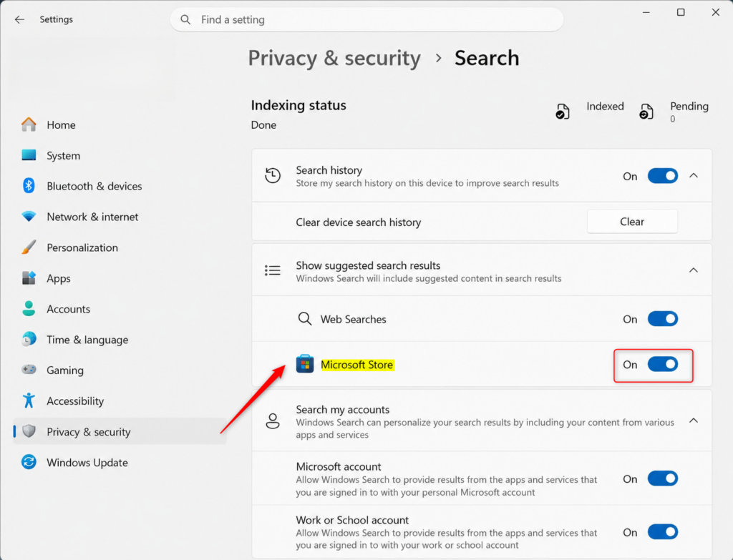Click the Home house icon

(x=29, y=124)
